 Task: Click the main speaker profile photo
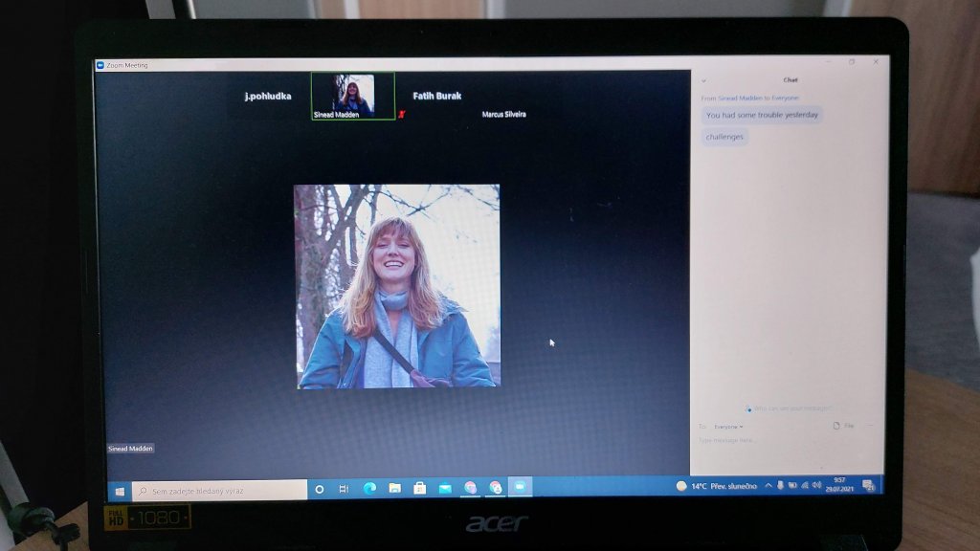pos(397,286)
